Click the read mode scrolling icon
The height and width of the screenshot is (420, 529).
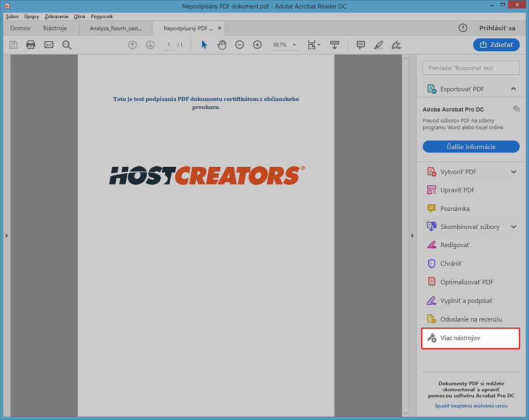334,45
